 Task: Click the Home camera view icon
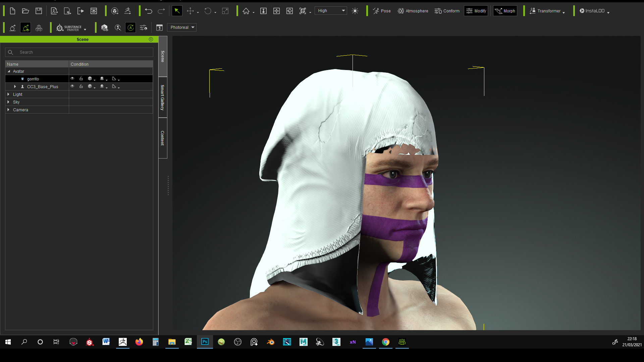246,11
